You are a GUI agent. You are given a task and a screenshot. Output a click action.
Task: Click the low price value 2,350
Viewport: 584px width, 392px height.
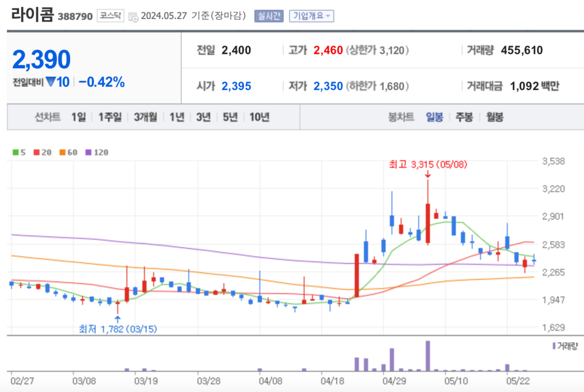click(x=328, y=86)
